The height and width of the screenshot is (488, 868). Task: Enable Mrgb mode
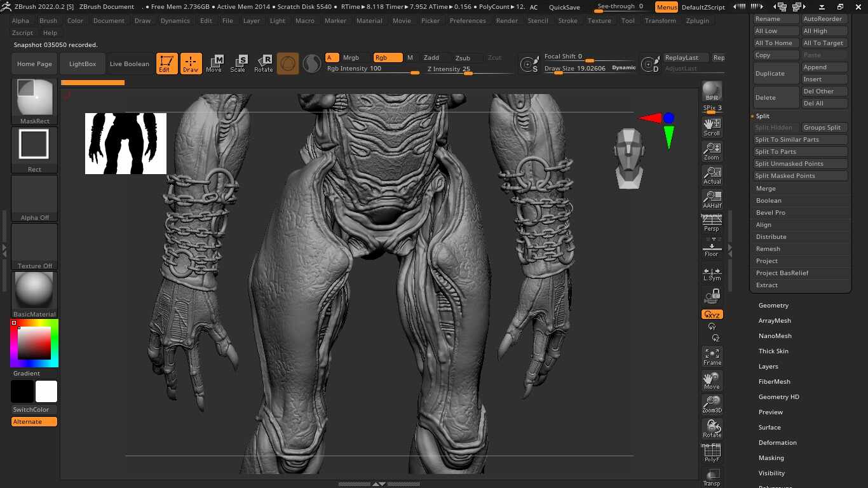[x=351, y=57]
